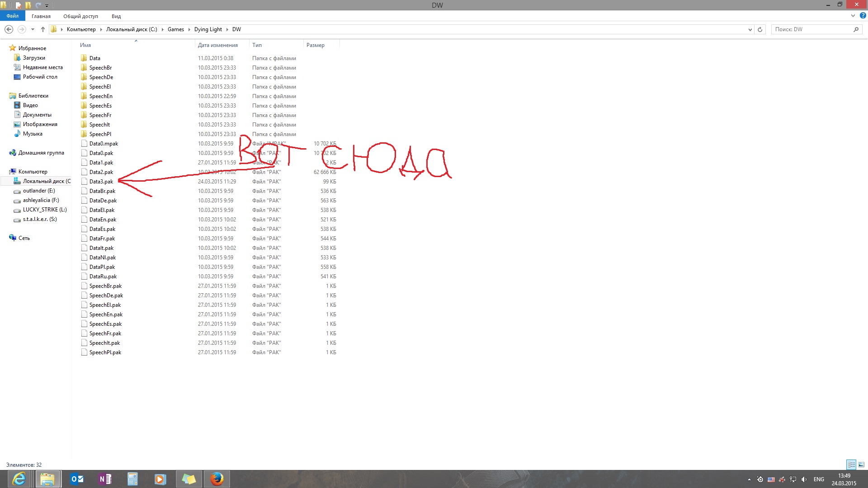Open Internet Explorer from the taskbar
868x488 pixels.
point(19,479)
